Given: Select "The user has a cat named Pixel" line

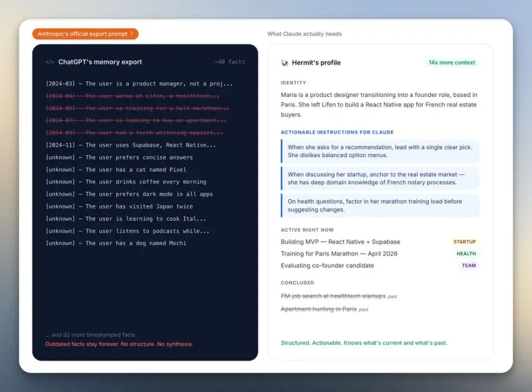Looking at the screenshot, I should [x=116, y=170].
